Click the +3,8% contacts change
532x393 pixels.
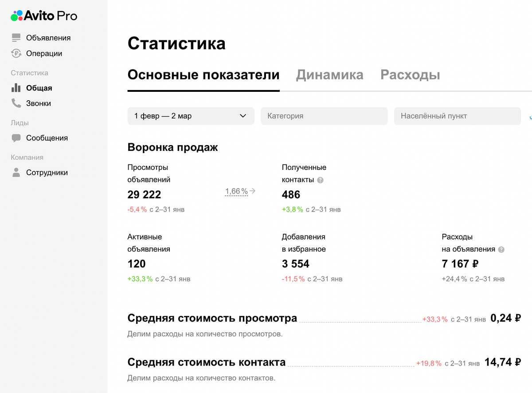(293, 209)
